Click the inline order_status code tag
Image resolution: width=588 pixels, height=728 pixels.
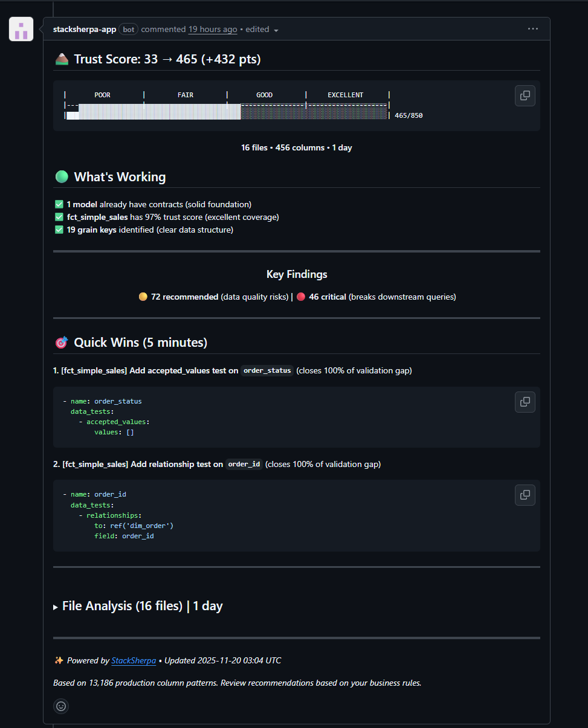[267, 371]
